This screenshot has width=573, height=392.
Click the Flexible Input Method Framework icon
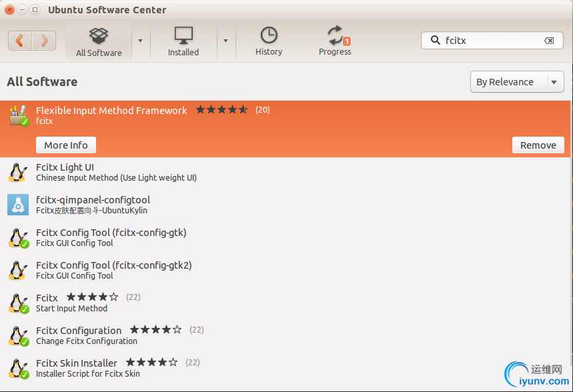[19, 115]
